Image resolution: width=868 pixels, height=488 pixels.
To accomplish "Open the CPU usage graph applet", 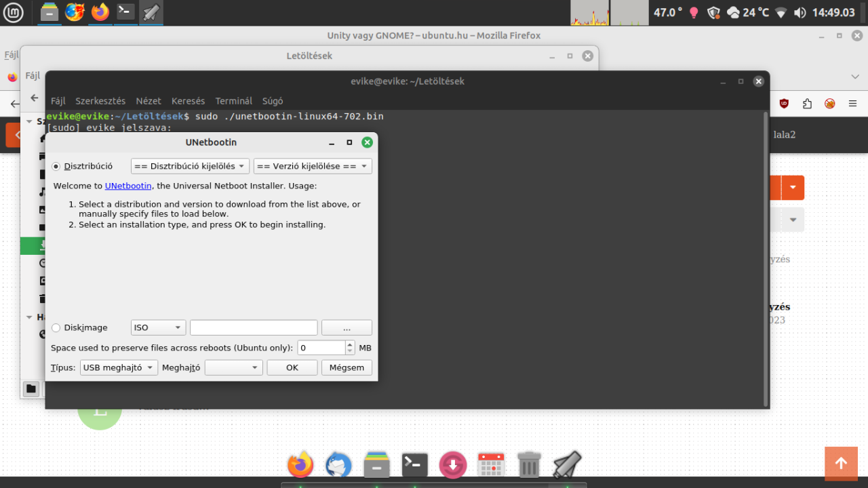I will (590, 13).
